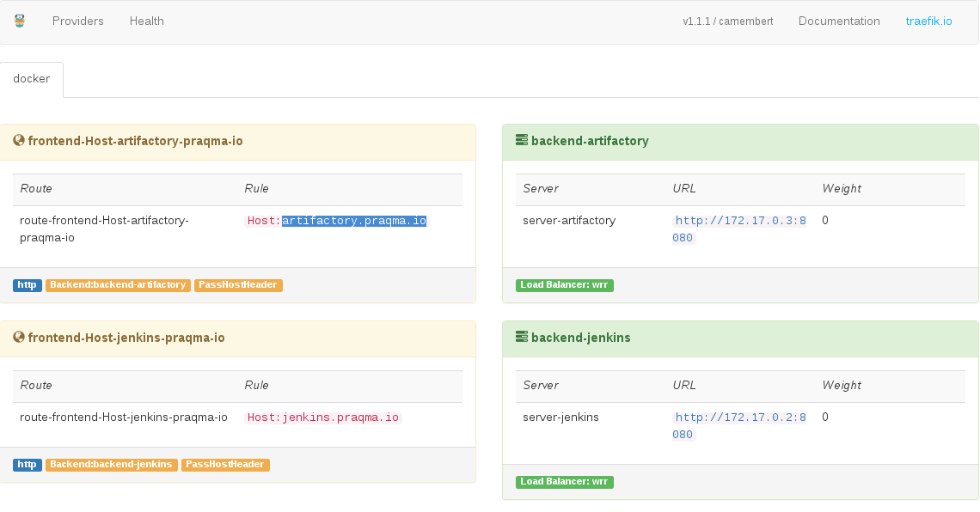Image resolution: width=980 pixels, height=512 pixels.
Task: Click server icon beside backend-artifactory
Action: 521,140
